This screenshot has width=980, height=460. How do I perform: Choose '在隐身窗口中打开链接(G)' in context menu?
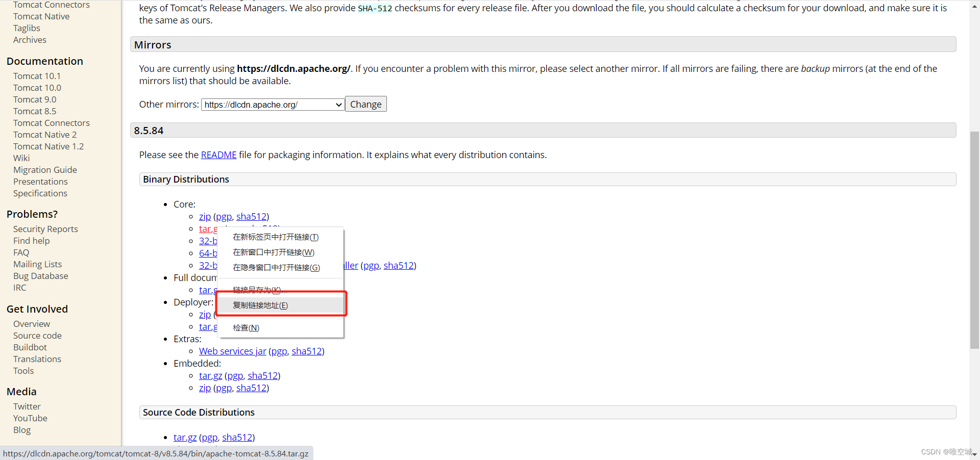click(x=276, y=268)
